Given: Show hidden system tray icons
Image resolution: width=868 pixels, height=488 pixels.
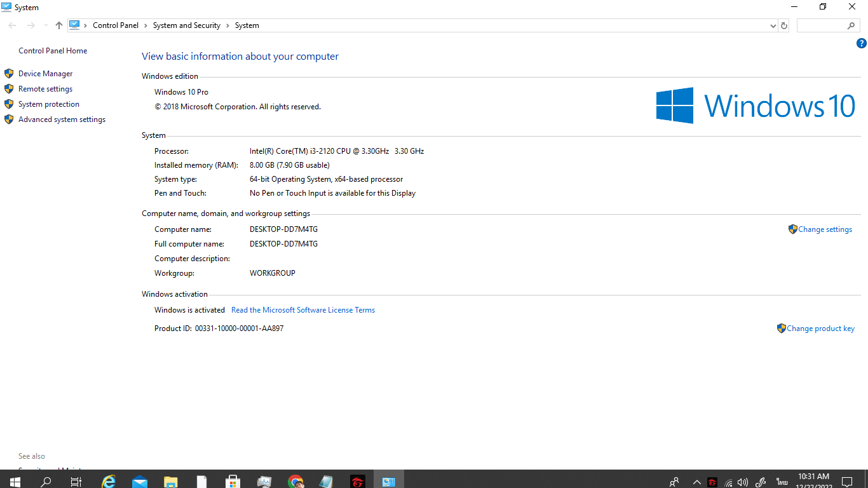Looking at the screenshot, I should (697, 482).
